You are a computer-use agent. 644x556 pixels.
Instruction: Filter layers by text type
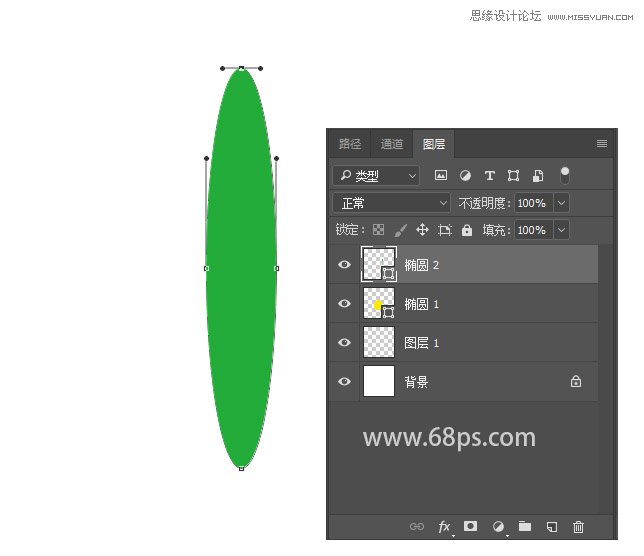(x=489, y=176)
